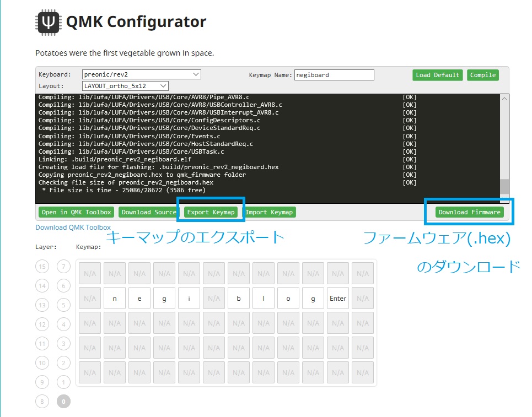Image resolution: width=532 pixels, height=417 pixels.
Task: Click the 'File size is fine' log line
Action: [124, 190]
